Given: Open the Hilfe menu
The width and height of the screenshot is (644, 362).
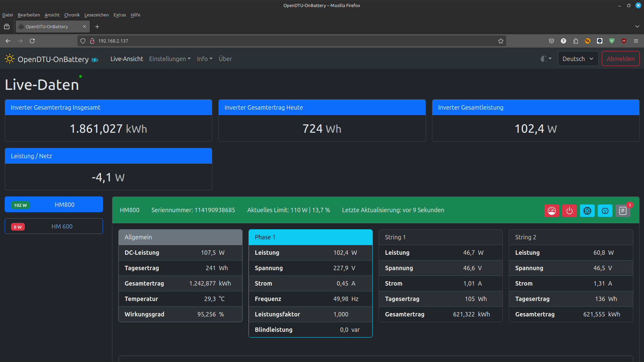Looking at the screenshot, I should coord(136,15).
